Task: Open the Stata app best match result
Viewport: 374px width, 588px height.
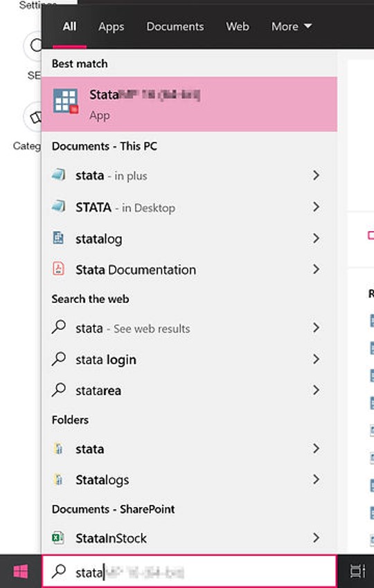Action: [189, 104]
